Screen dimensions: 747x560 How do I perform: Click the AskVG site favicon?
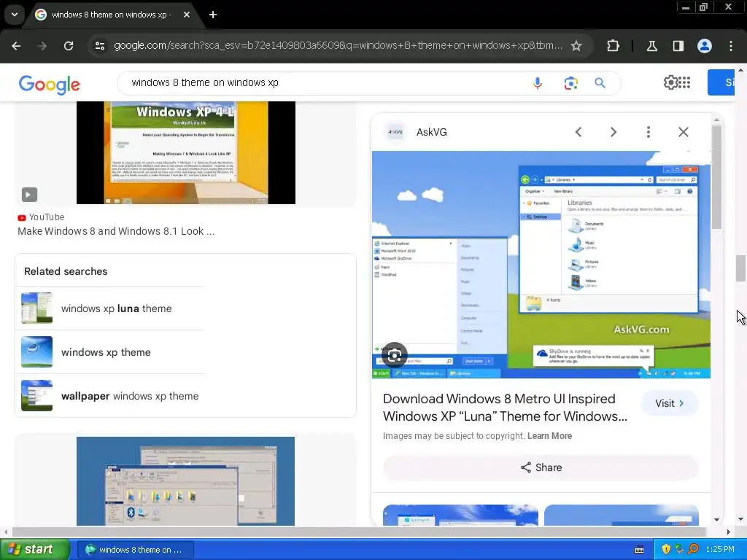point(395,132)
